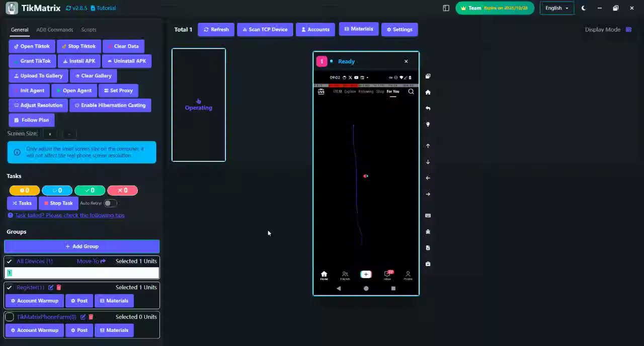Click the lightbulb icon in the device side toolbar

click(428, 124)
